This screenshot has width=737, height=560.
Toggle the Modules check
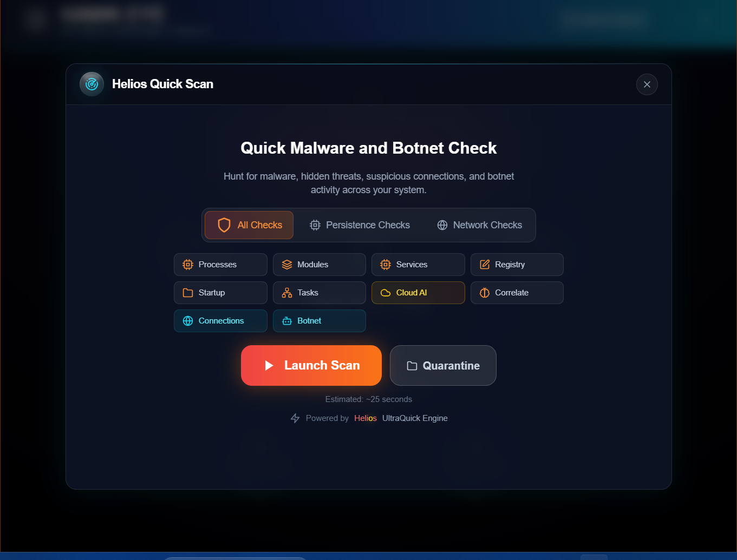pyautogui.click(x=319, y=265)
